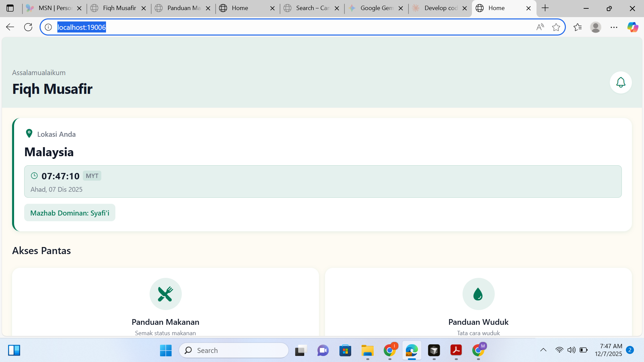Image resolution: width=644 pixels, height=362 pixels.
Task: Open the Copilot icon in the browser toolbar
Action: tap(633, 27)
